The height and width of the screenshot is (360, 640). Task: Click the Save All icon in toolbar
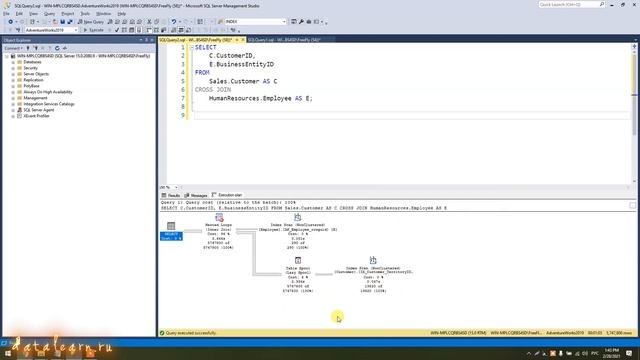[70, 22]
